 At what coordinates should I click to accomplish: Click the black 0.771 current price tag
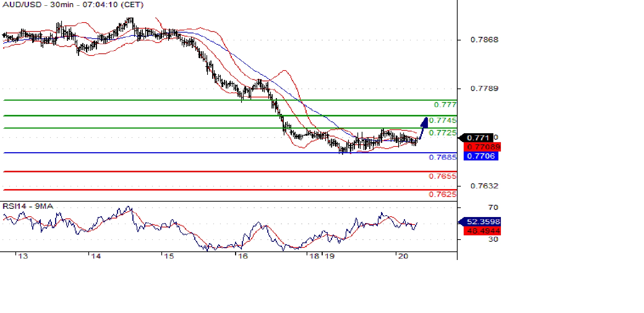(x=478, y=138)
